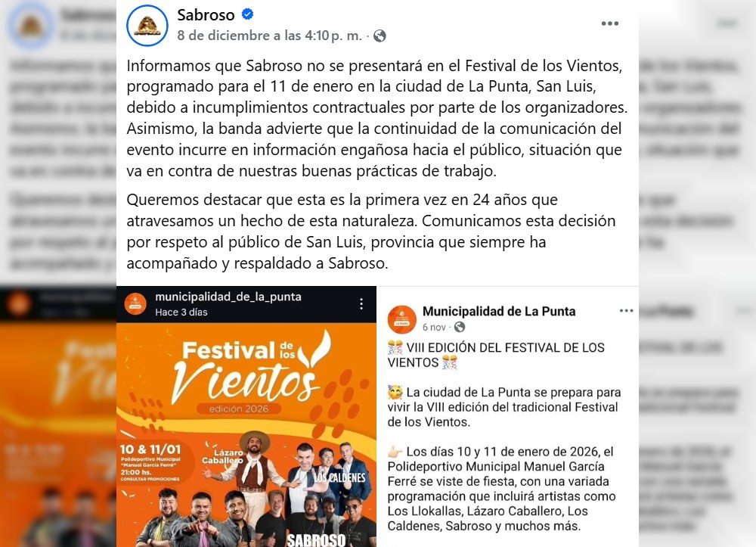Open the Festival de los Vientos poster image
Screen dimensions: 756x547
coord(246,434)
